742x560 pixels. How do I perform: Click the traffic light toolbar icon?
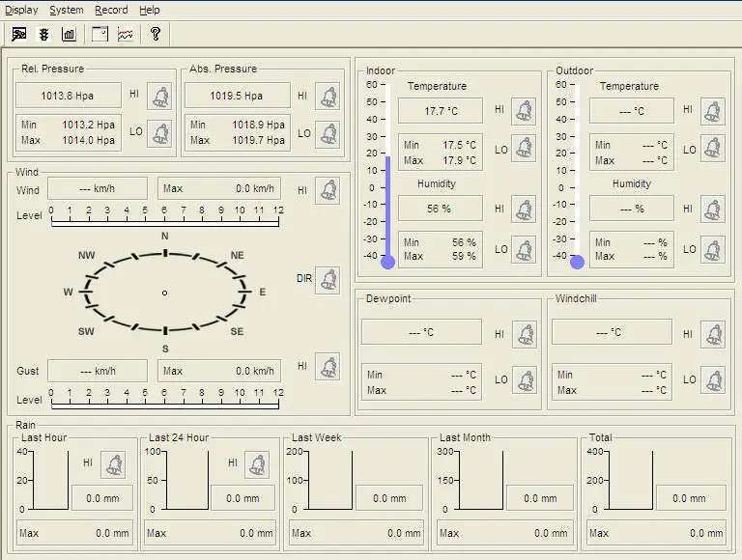(43, 35)
